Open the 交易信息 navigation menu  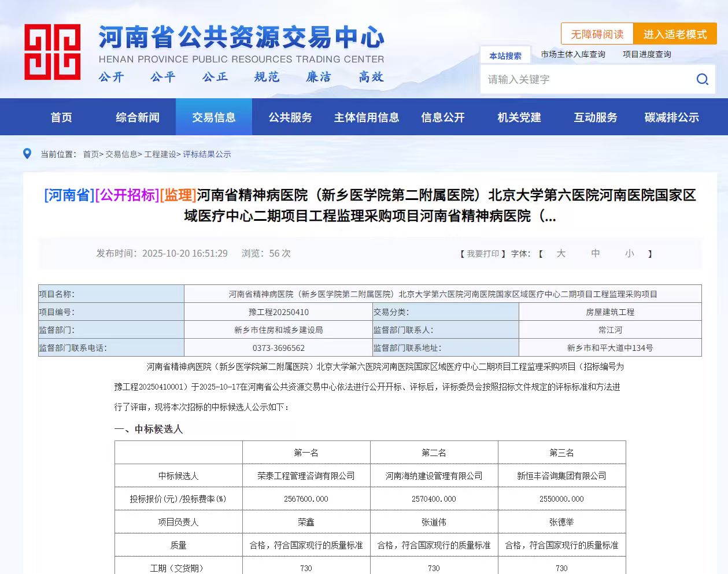[213, 117]
